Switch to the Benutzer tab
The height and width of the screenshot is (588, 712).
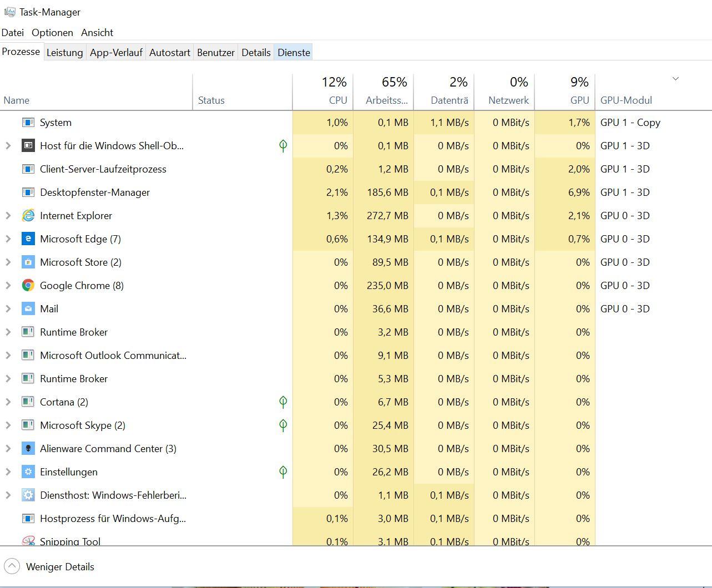coord(216,53)
